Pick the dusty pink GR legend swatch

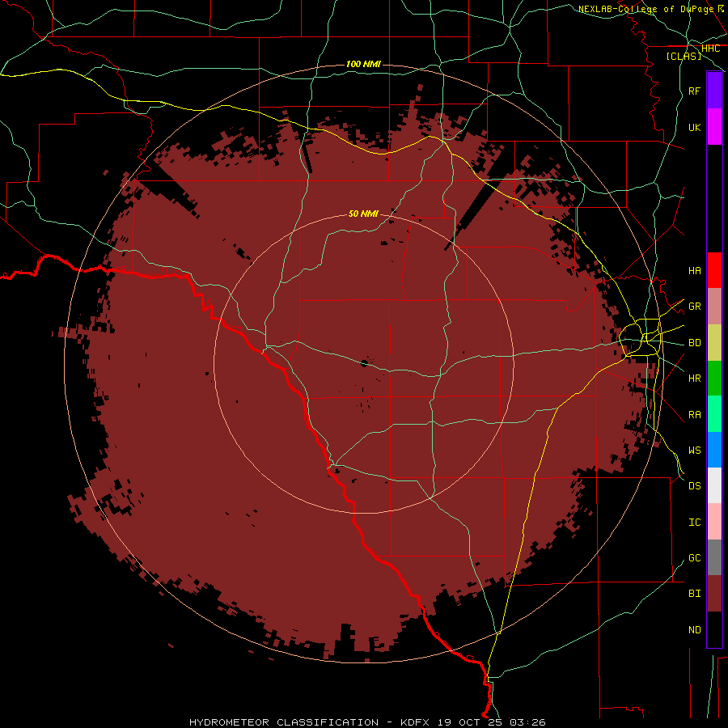coord(714,307)
